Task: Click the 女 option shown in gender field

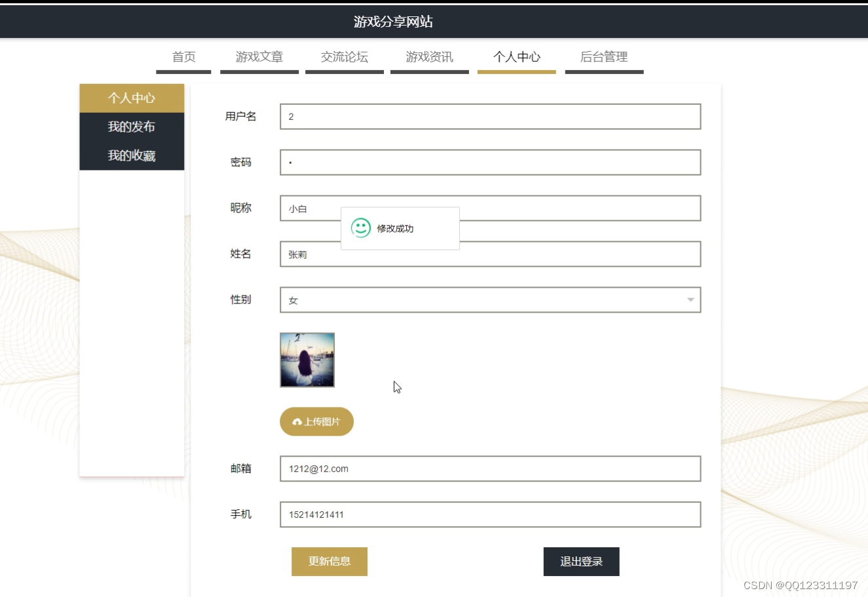Action: click(293, 301)
